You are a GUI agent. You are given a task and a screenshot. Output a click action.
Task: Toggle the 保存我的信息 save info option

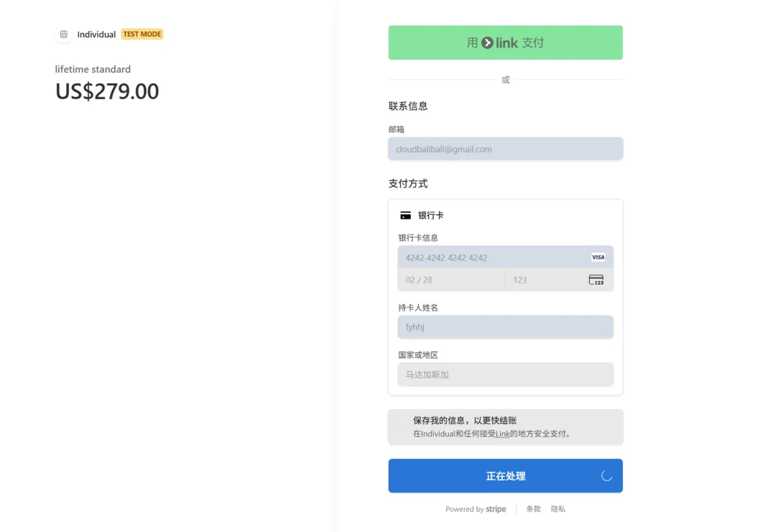coord(401,427)
